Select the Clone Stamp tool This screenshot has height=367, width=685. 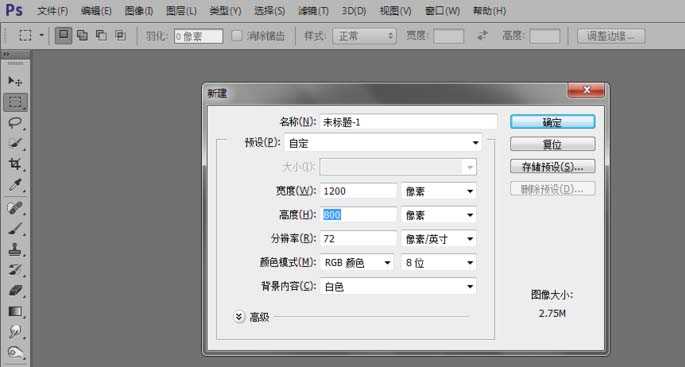tap(15, 249)
